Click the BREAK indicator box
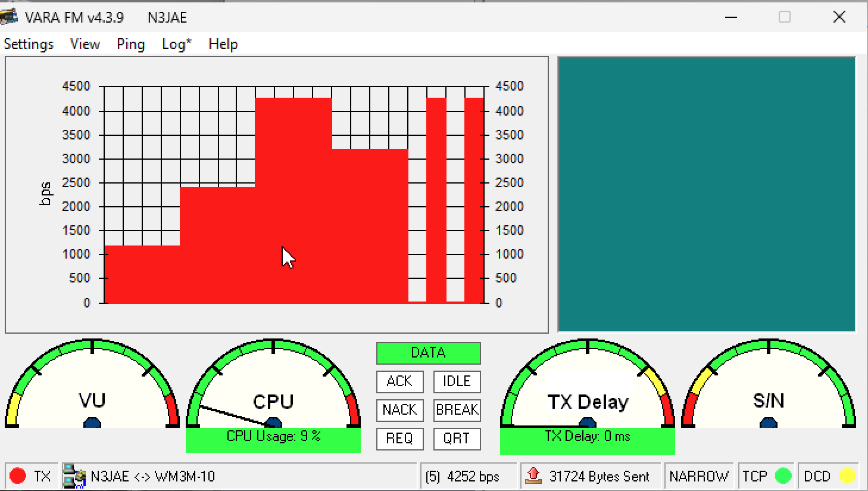 [x=457, y=410]
